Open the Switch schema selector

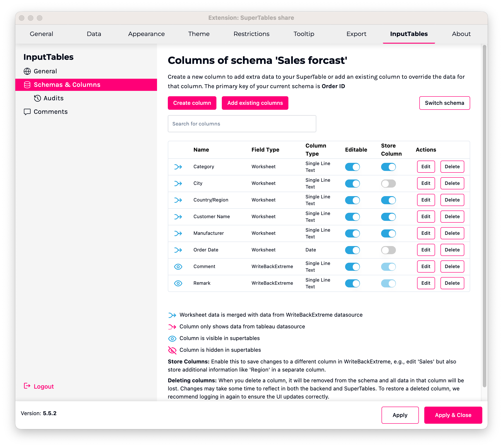(445, 103)
